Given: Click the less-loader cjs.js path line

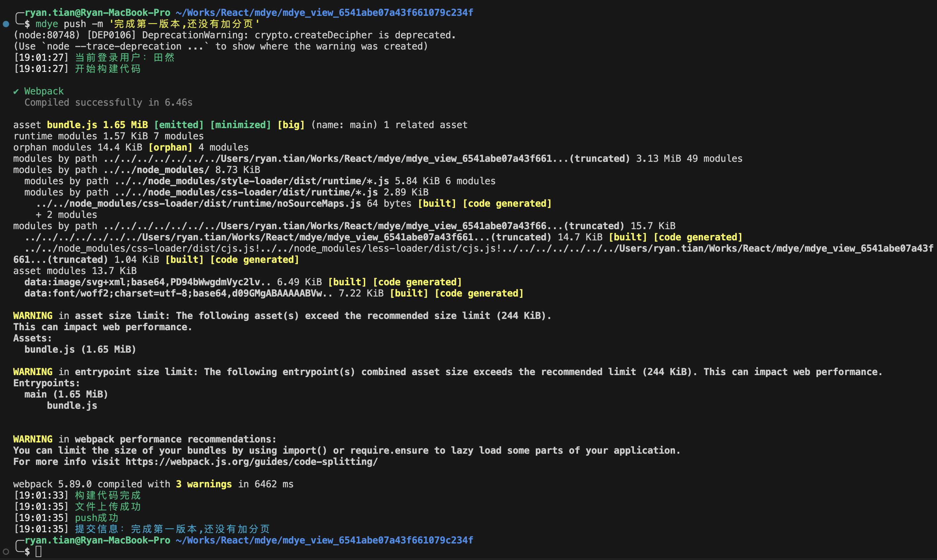Looking at the screenshot, I should pos(473,254).
